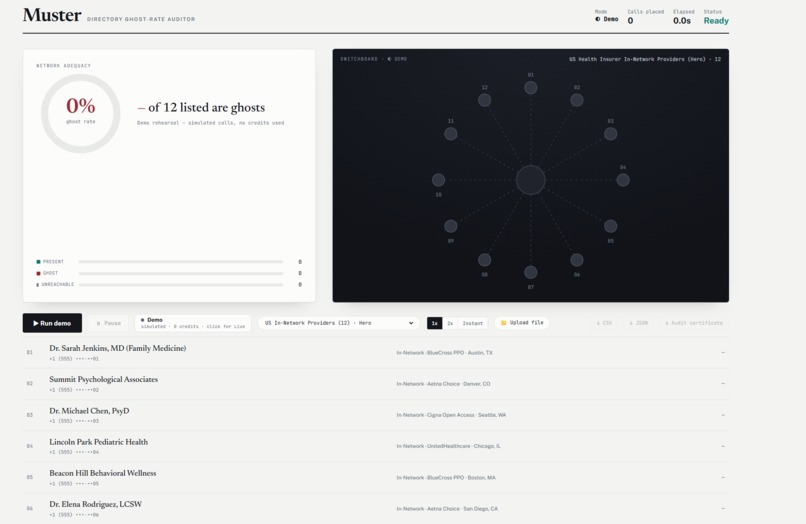Click the Muster logo title

pos(52,15)
